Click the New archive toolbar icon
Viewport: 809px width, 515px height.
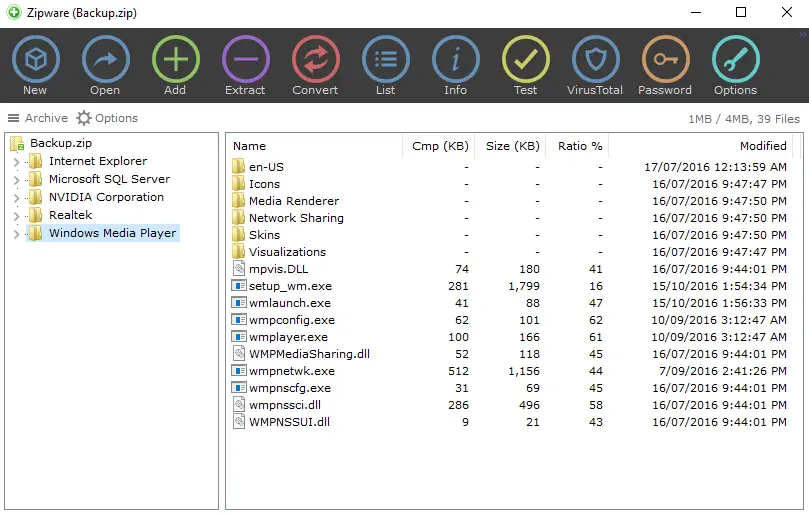pyautogui.click(x=35, y=60)
